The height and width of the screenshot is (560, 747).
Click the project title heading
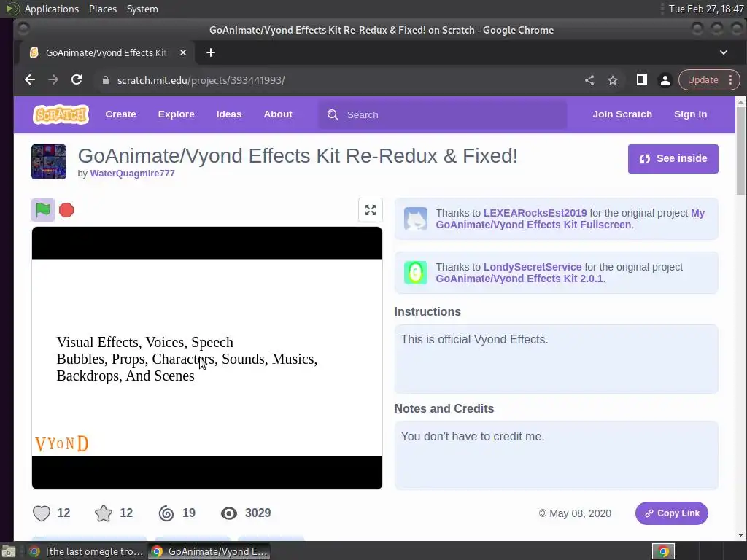(x=298, y=156)
